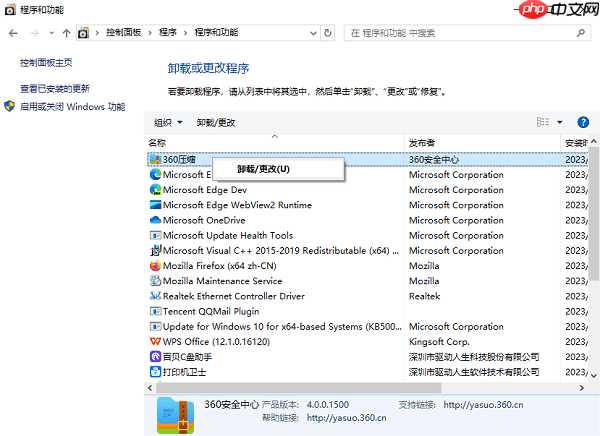Click the WPS Office icon

click(155, 341)
